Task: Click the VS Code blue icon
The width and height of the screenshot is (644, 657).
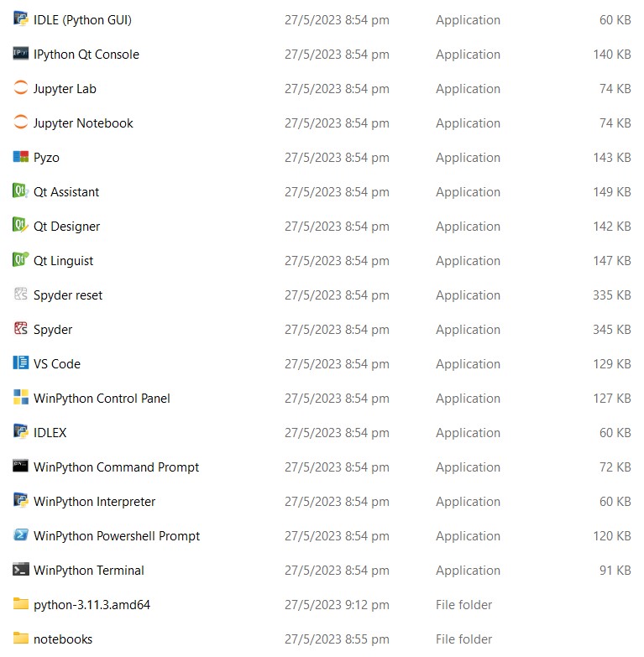Action: tap(20, 362)
